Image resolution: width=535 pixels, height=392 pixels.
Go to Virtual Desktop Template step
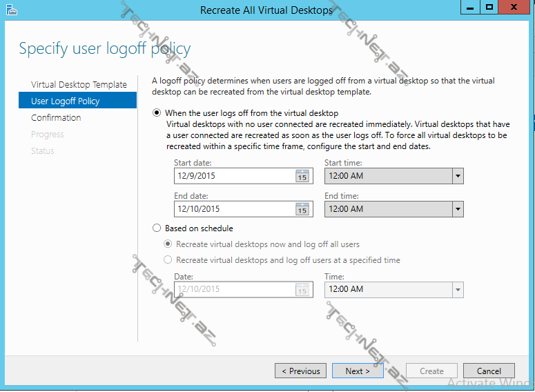[79, 85]
